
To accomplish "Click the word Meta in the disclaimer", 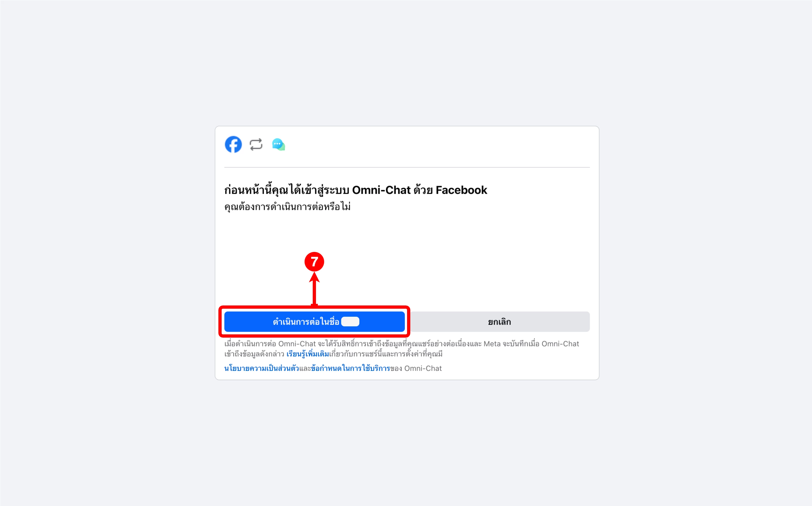I will pyautogui.click(x=492, y=344).
